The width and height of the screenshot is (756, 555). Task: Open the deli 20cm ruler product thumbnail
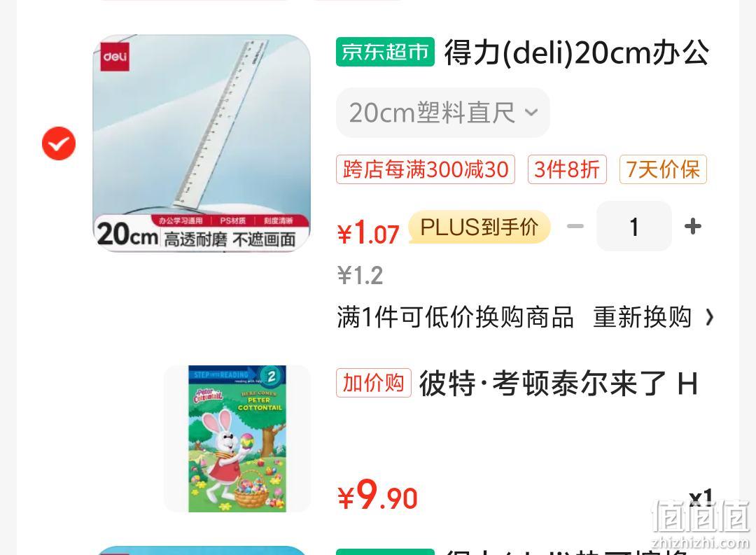coord(202,143)
